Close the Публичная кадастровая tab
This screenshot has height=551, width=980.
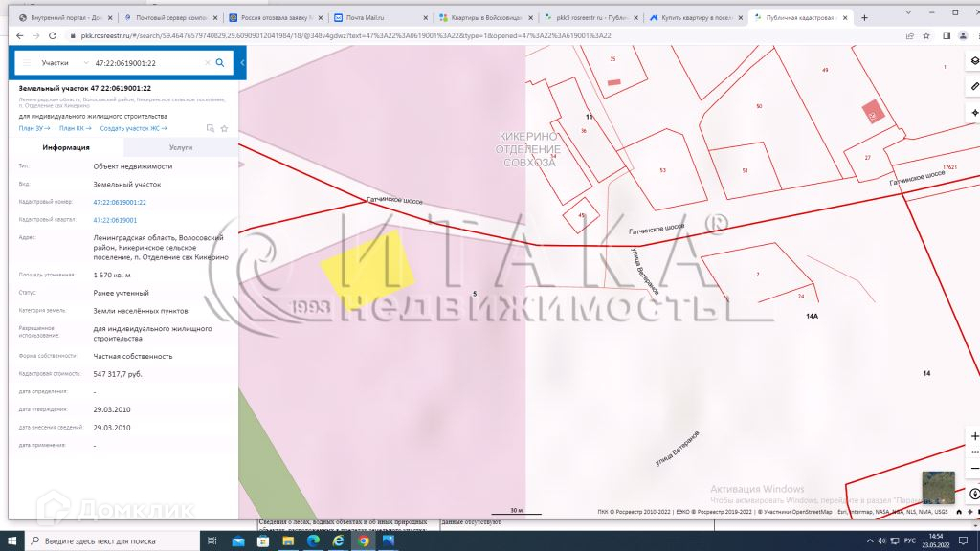(845, 18)
